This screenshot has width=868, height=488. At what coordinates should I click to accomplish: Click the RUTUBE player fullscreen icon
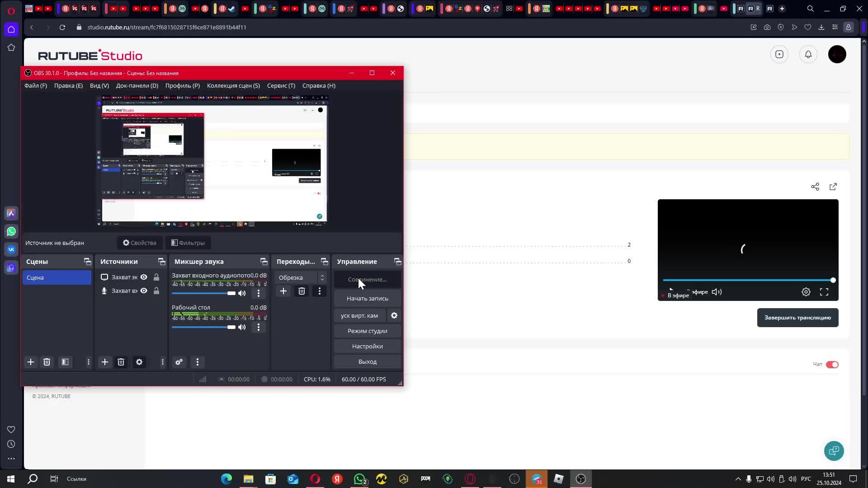pyautogui.click(x=824, y=292)
